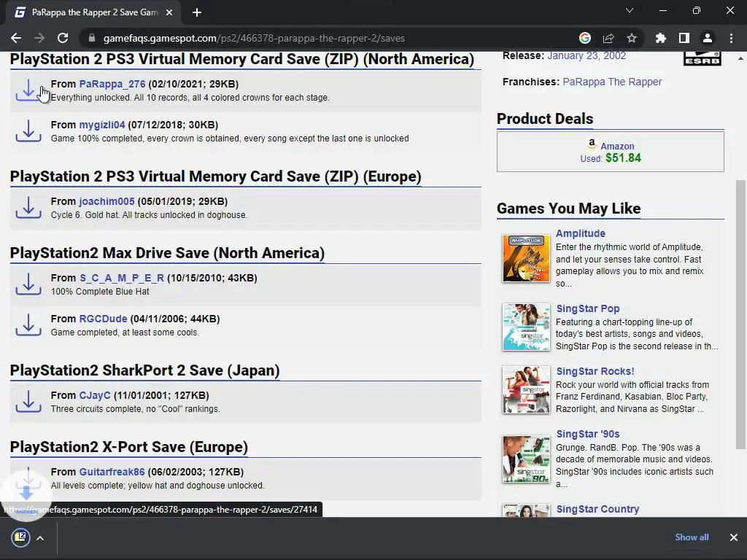This screenshot has width=747, height=560.
Task: Open joachim005 user profile link
Action: [x=107, y=201]
